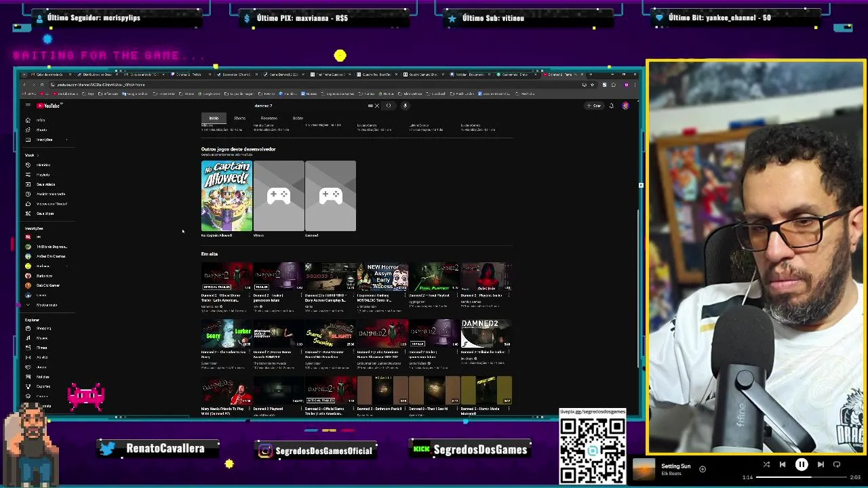Open the Damned 2 Official Demo Trailer video

(x=226, y=277)
